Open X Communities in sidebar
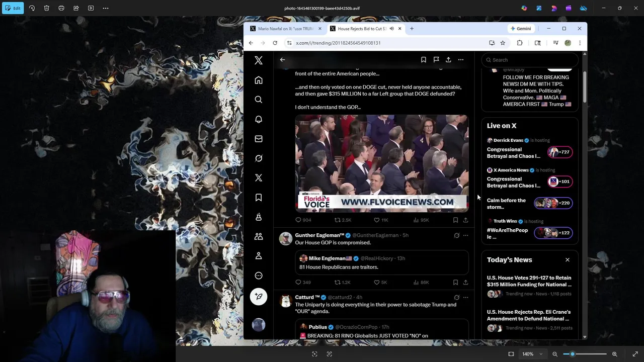 click(259, 236)
